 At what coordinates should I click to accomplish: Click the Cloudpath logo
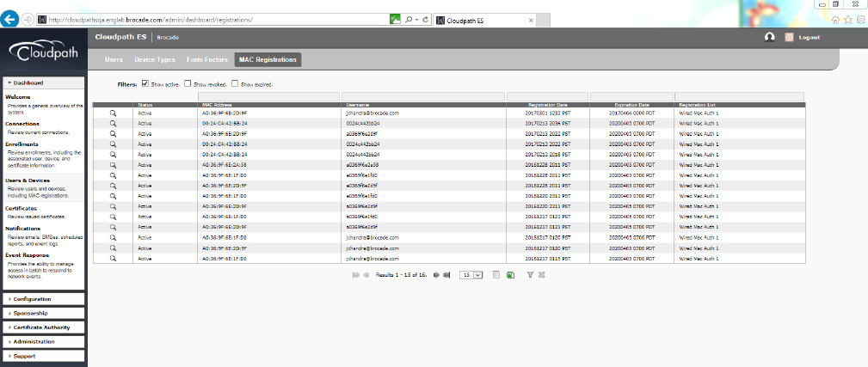(43, 52)
